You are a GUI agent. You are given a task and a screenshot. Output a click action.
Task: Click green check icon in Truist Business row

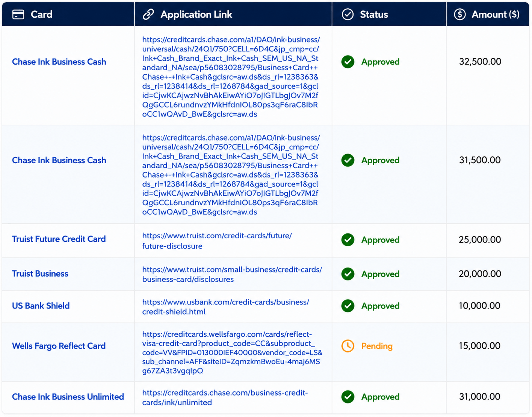click(348, 274)
